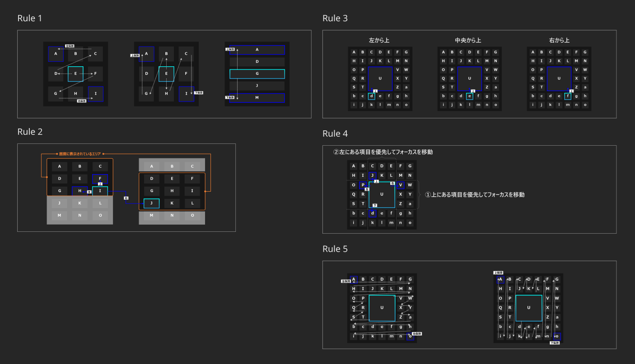The image size is (635, 364).
Task: Click the large blue U tile under 中央から上
Action: click(469, 78)
